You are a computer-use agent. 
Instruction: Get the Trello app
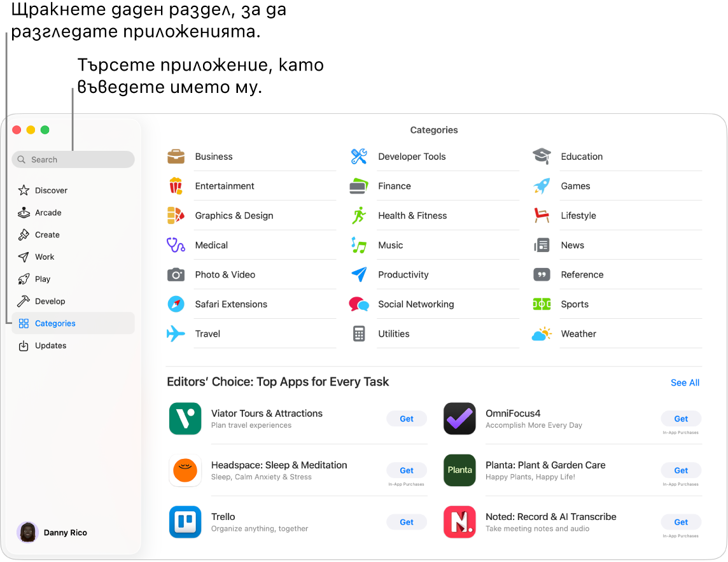click(406, 522)
